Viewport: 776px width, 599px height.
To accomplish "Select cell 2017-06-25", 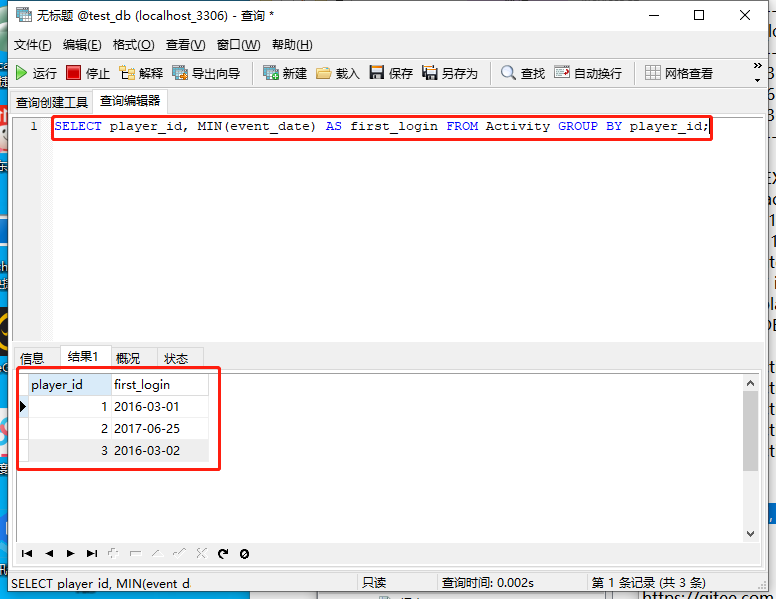I will 160,429.
